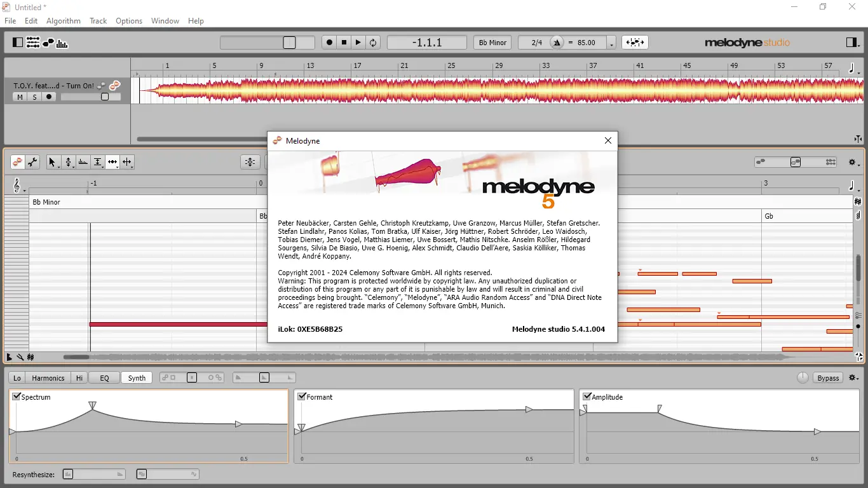Expand the tempo dropdown arrow

611,44
